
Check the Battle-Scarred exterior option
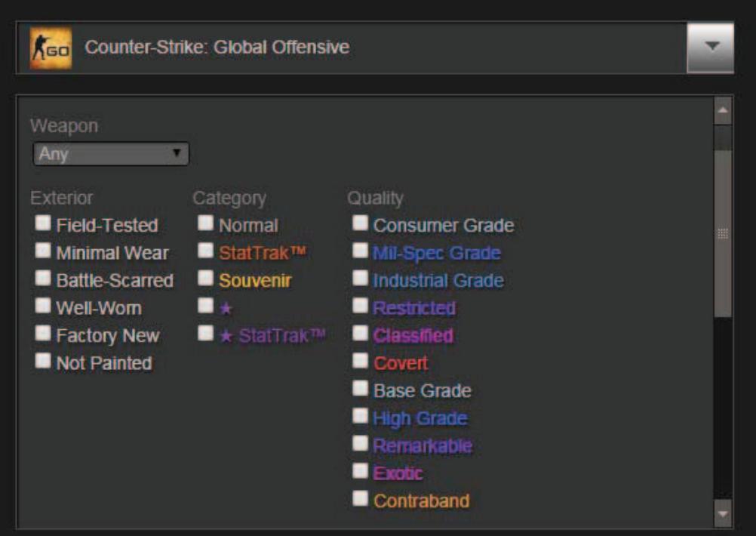coord(43,278)
